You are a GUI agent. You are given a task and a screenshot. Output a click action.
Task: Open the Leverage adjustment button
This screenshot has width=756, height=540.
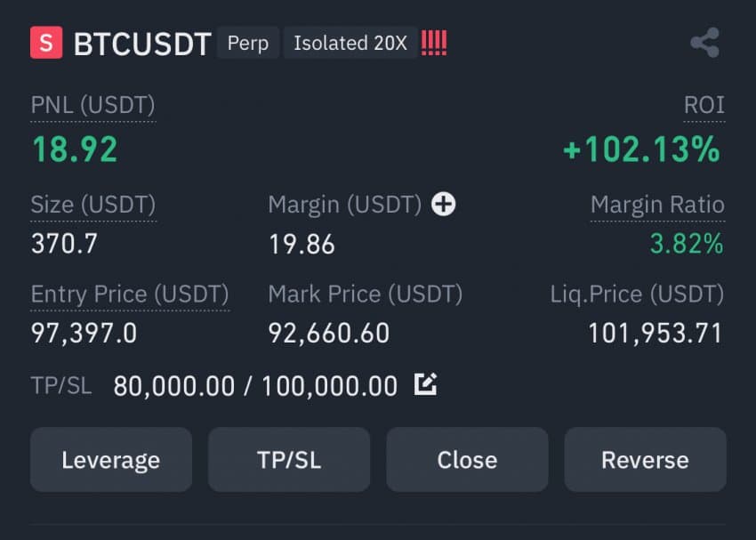click(x=111, y=459)
